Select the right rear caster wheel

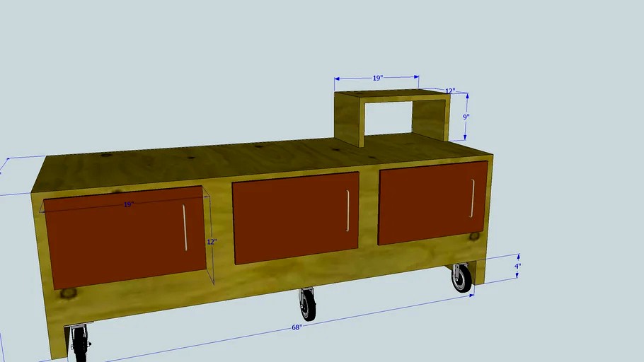point(461,277)
